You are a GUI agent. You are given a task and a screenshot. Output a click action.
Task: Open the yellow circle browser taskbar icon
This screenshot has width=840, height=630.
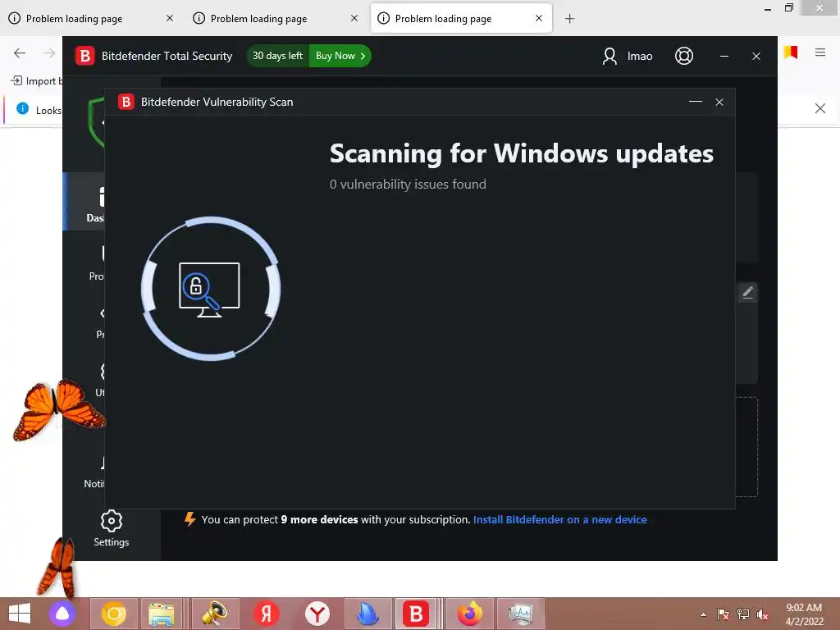pos(113,614)
